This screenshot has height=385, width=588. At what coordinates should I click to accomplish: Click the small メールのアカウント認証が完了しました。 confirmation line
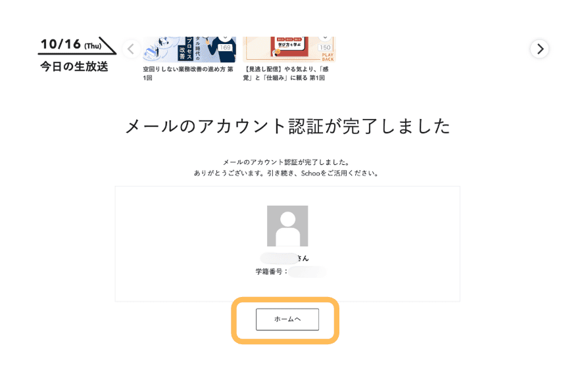click(287, 162)
